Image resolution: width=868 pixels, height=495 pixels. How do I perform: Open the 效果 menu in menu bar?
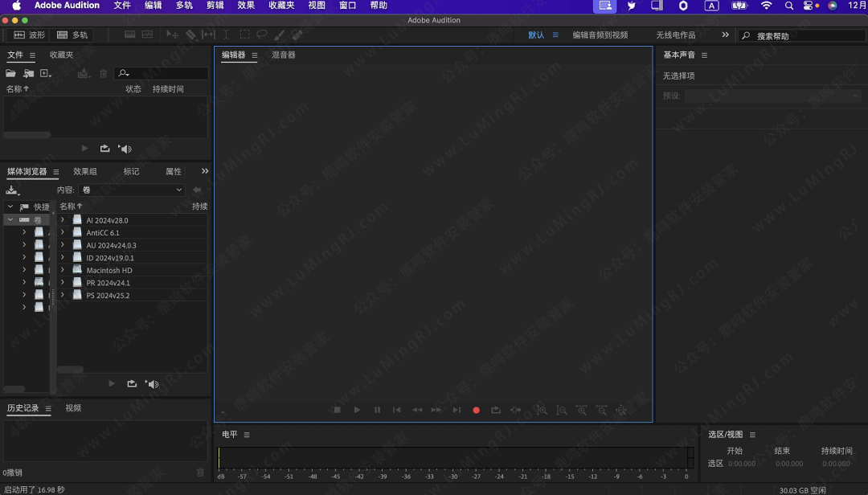(246, 6)
